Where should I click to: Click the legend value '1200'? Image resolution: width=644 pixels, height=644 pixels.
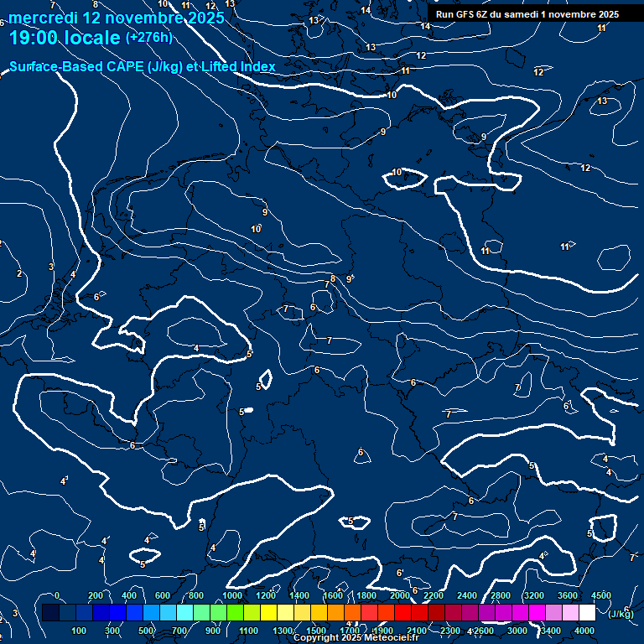coord(266,595)
